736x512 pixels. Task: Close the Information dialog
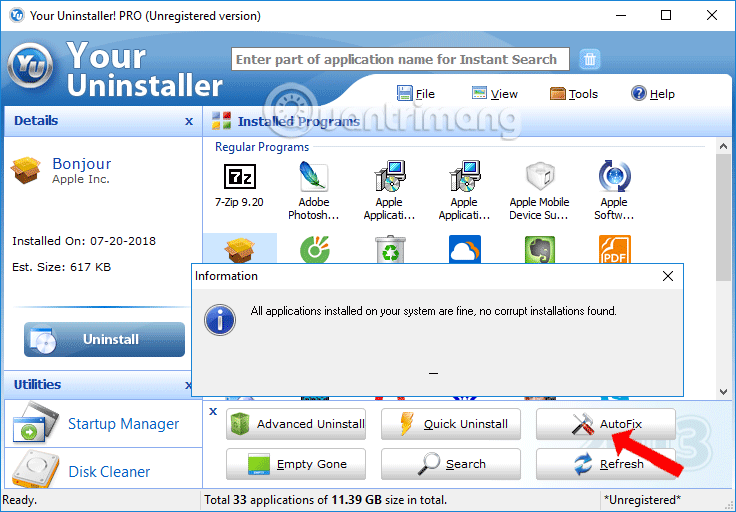click(667, 276)
